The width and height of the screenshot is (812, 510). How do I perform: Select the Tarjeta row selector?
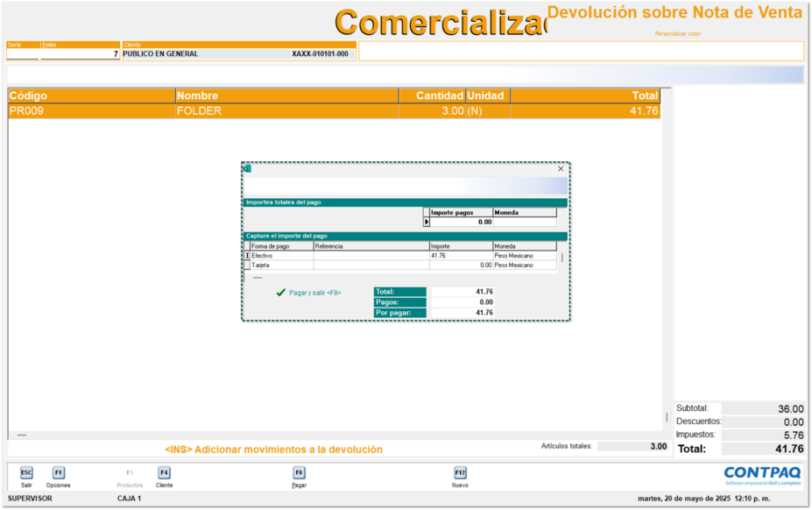pos(246,265)
